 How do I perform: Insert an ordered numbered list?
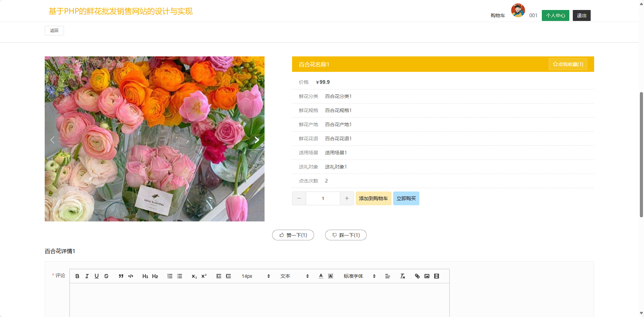[x=170, y=276]
